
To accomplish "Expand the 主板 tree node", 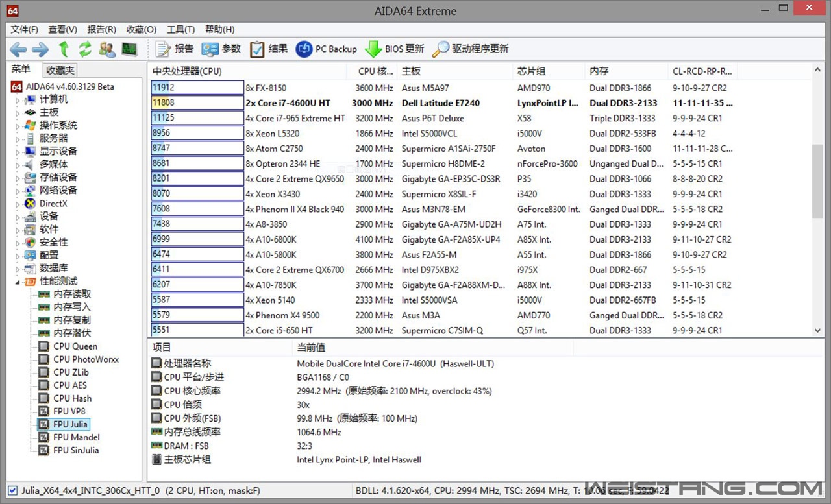I will point(18,113).
